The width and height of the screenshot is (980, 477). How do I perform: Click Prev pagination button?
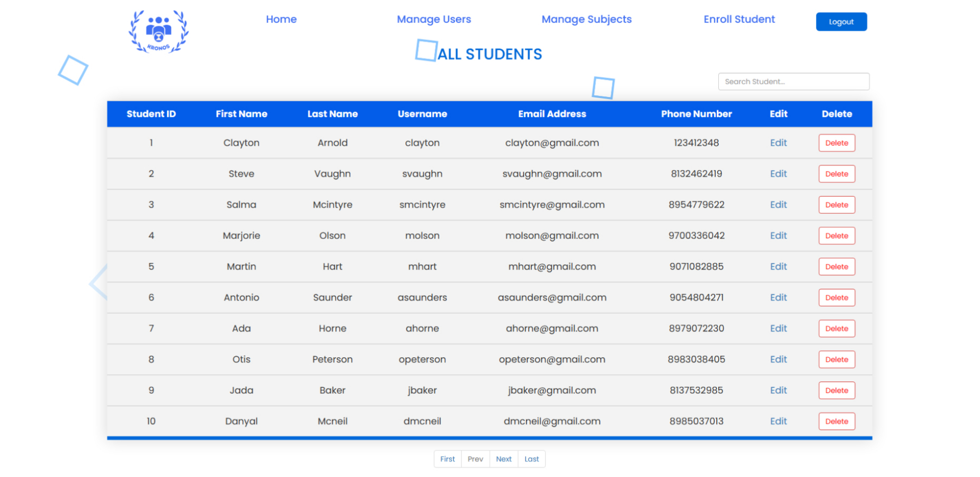[x=475, y=459]
